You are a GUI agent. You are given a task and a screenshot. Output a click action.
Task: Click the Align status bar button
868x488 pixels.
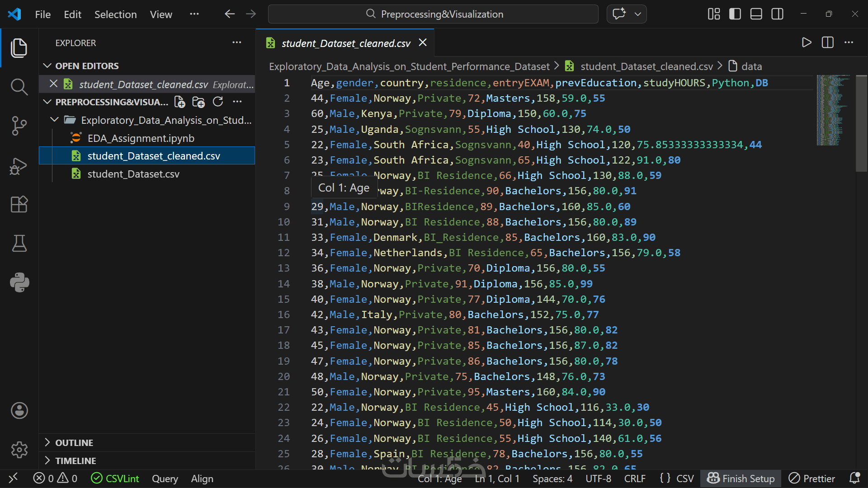point(202,479)
